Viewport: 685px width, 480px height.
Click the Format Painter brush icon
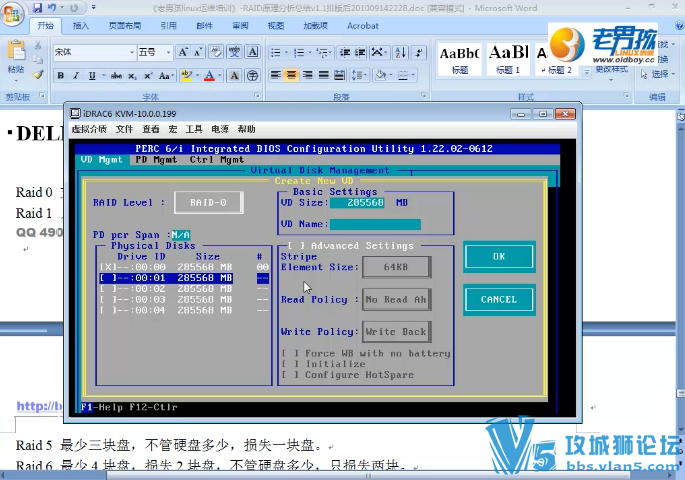(x=38, y=75)
